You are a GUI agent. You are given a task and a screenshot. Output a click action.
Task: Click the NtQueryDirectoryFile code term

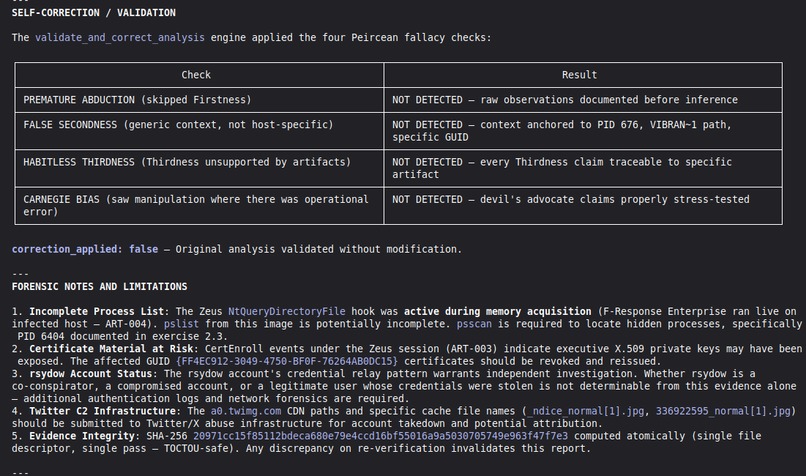coord(287,311)
